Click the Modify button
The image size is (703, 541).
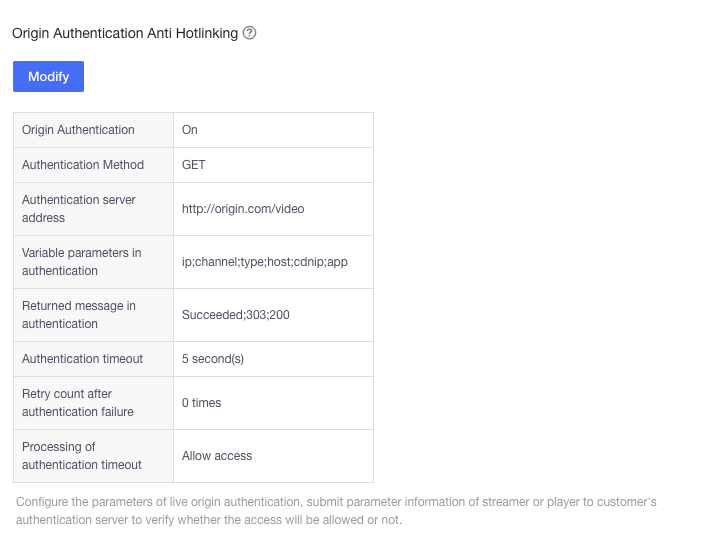tap(48, 77)
